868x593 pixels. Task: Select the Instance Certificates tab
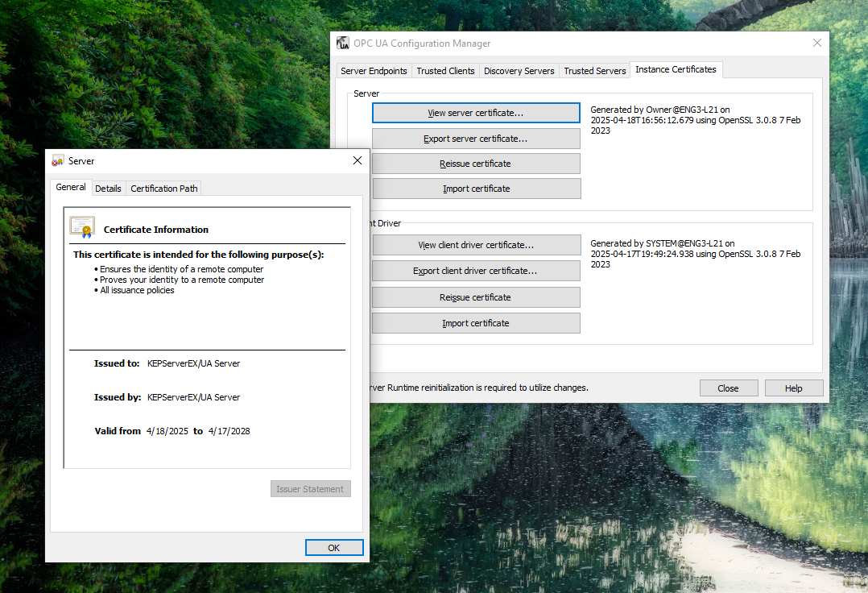(x=676, y=69)
